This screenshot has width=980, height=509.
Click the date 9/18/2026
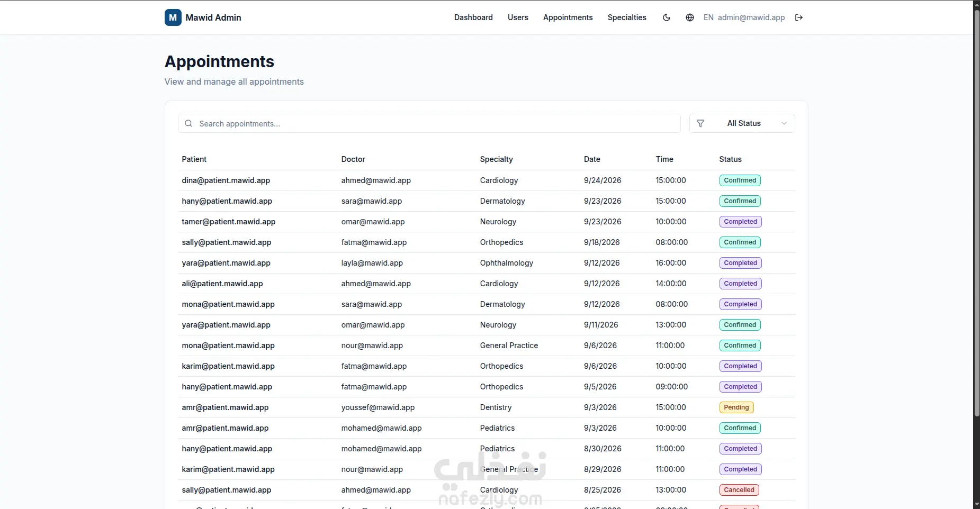602,242
